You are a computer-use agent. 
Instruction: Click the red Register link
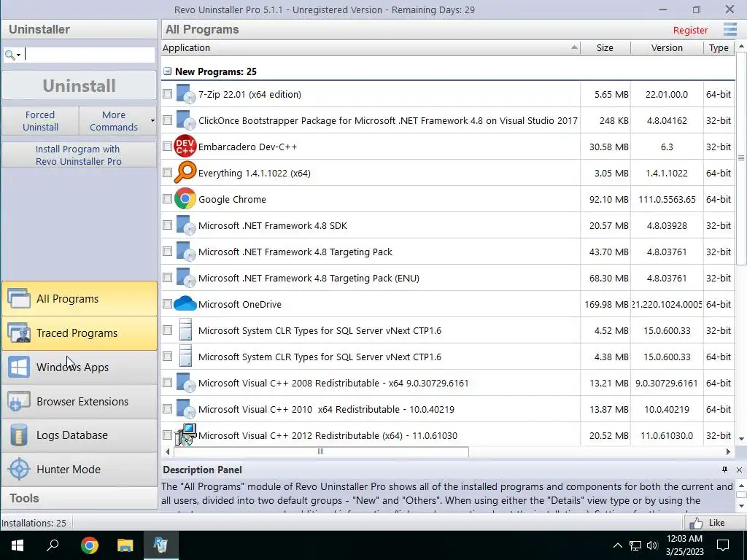click(x=690, y=30)
